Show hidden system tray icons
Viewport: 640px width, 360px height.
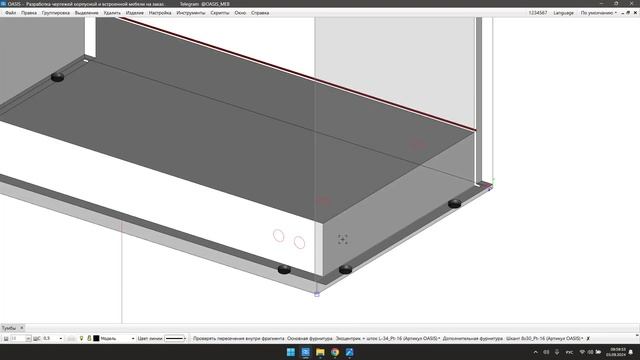coord(536,352)
